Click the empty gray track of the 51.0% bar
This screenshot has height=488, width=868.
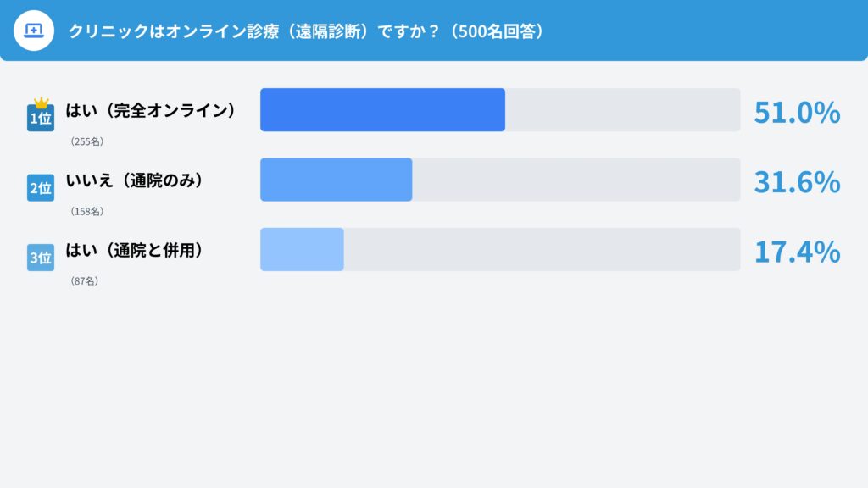click(x=622, y=110)
